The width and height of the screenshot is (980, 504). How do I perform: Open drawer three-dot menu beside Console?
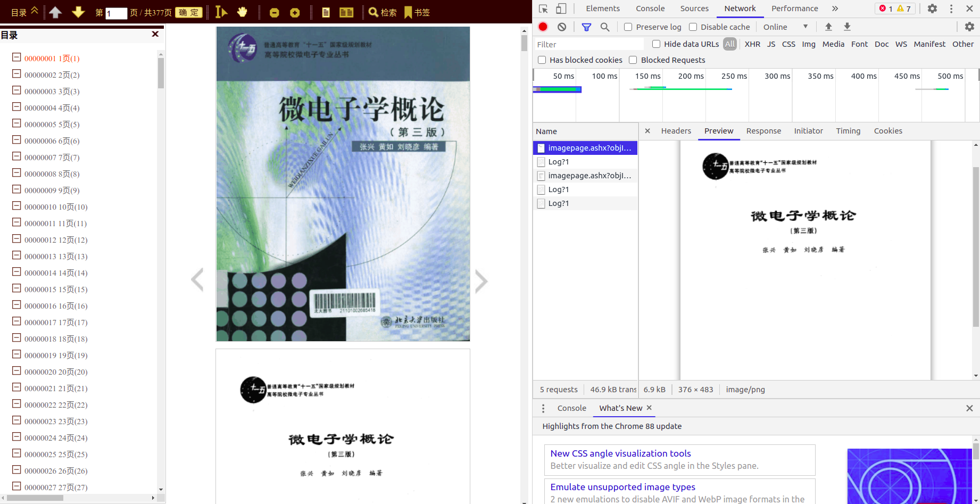(x=543, y=408)
